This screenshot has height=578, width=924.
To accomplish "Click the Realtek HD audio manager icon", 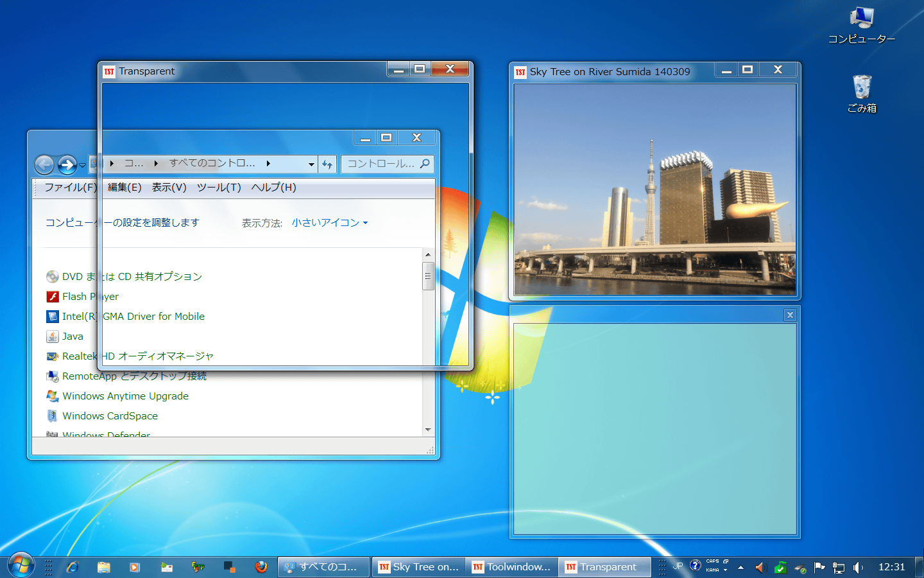I will click(x=53, y=356).
